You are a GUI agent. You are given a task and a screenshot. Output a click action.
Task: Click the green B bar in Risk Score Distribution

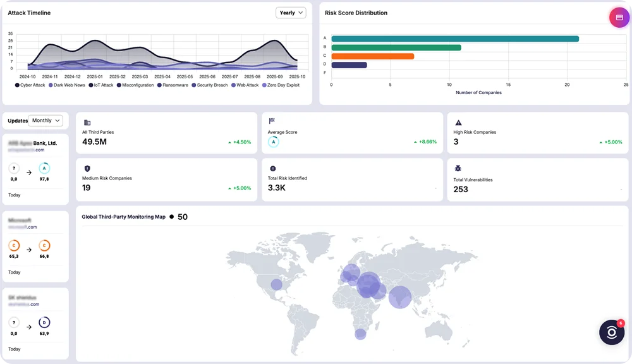tap(396, 47)
